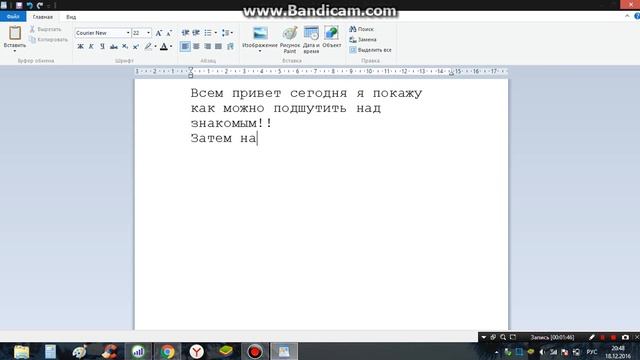Image resolution: width=640 pixels, height=360 pixels.
Task: Toggle underline (Ч) formatting
Action: click(102, 47)
